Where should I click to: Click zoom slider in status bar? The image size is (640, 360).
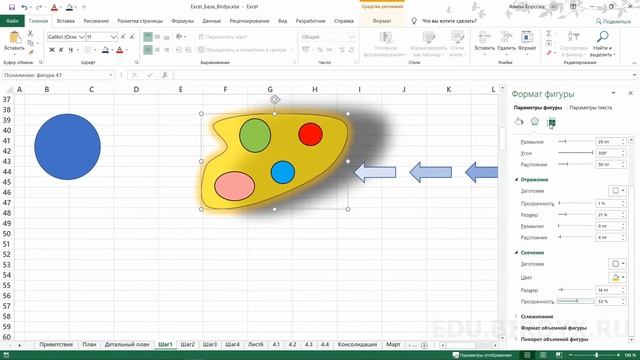pos(596,355)
